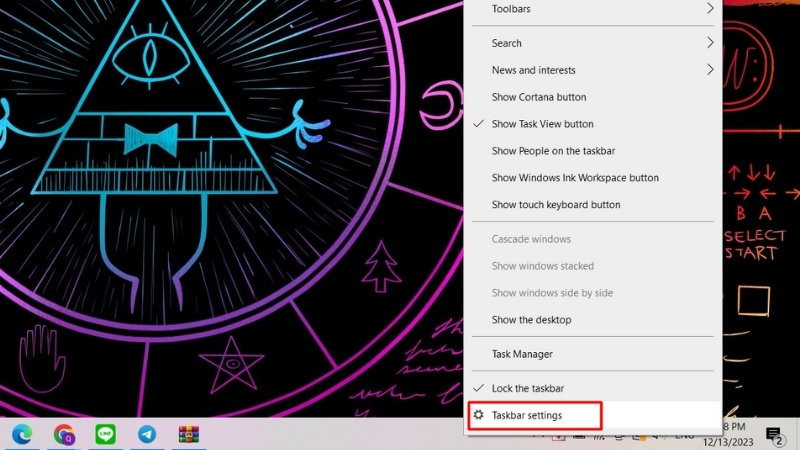This screenshot has height=450, width=800.
Task: Launch Google Chrome from the taskbar
Action: 64,435
